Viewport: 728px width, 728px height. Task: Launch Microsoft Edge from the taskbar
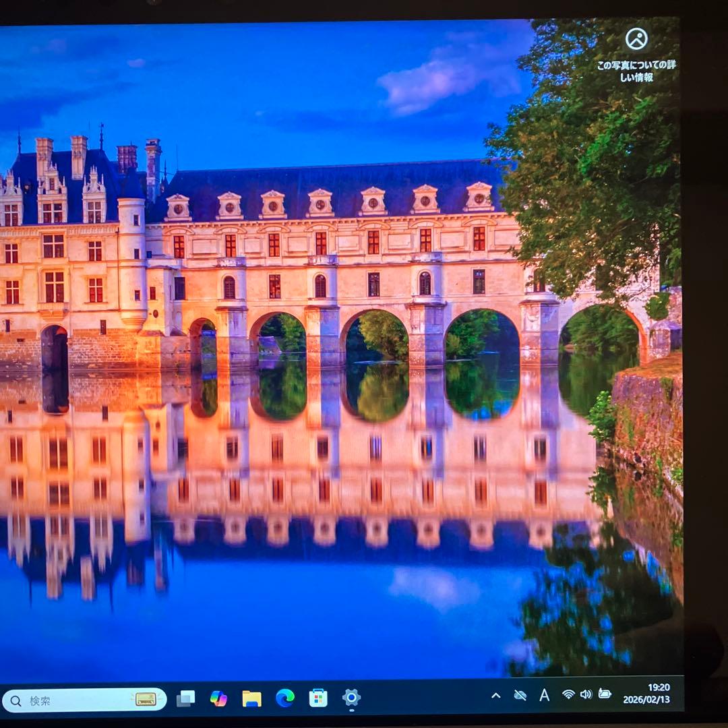click(x=284, y=700)
